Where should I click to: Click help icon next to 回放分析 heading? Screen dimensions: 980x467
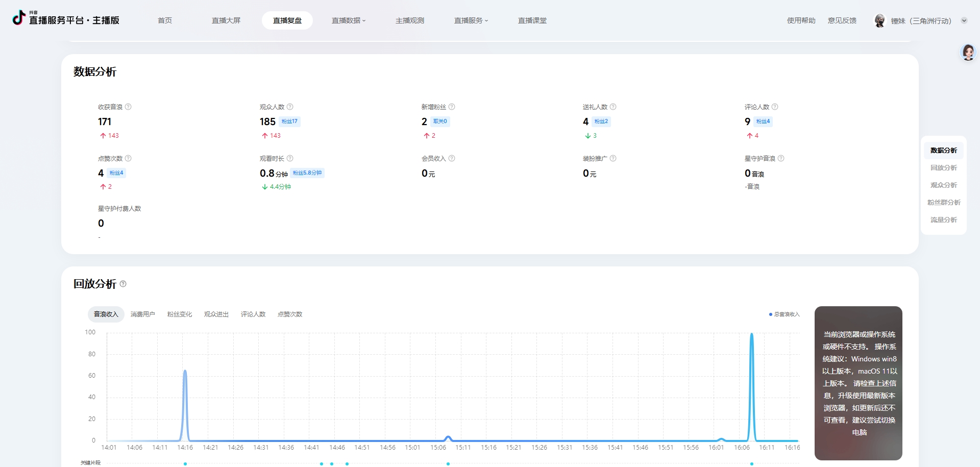tap(123, 284)
